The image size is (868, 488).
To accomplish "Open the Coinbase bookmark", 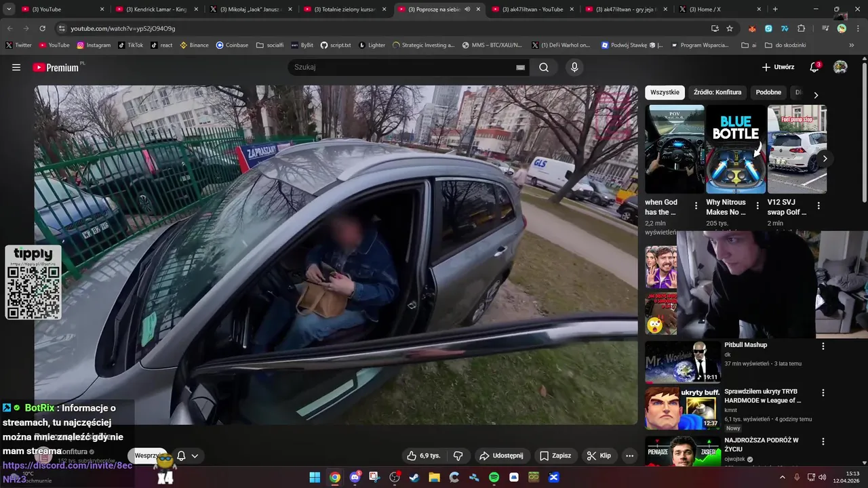I will (232, 45).
